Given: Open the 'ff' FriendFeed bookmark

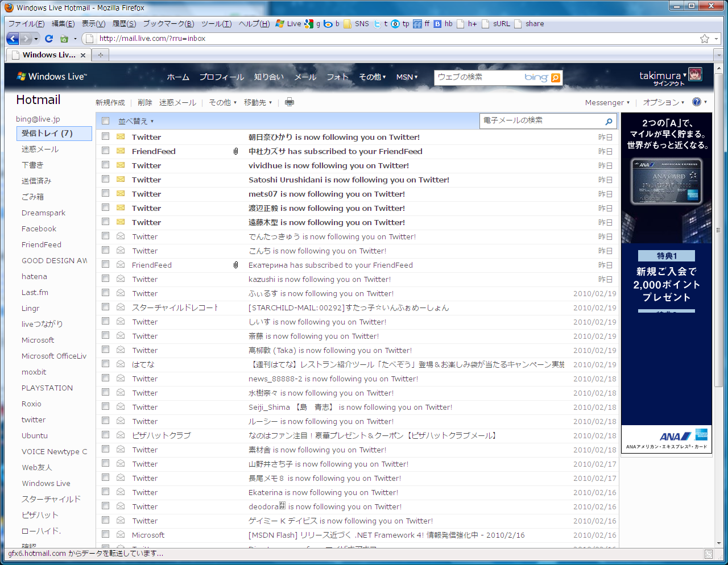Looking at the screenshot, I should [421, 24].
